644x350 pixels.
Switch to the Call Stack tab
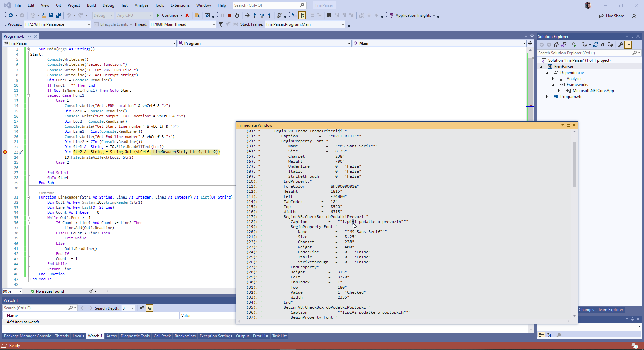162,336
